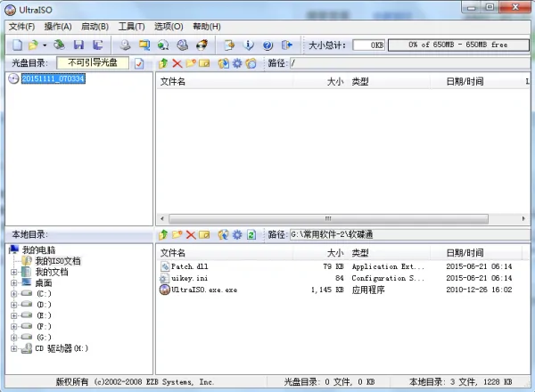Select the 我的ISO文档 tree item
The width and height of the screenshot is (535, 392).
(58, 261)
